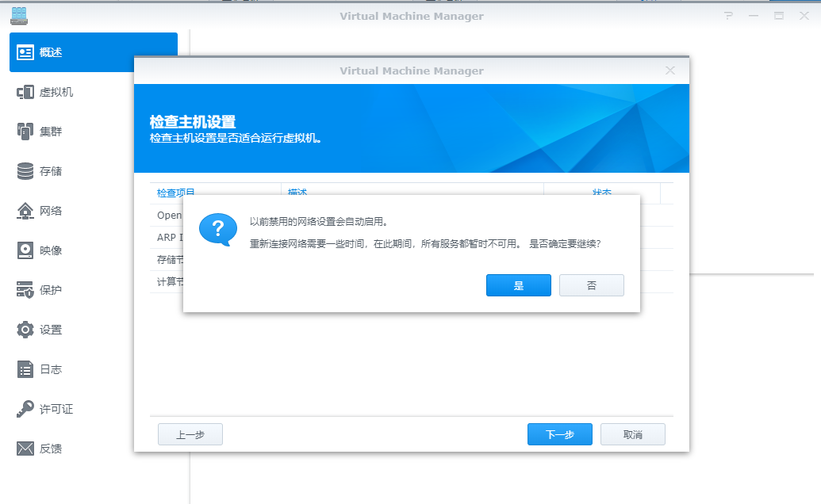This screenshot has width=821, height=504.
Task: Open the 设置 (Settings) sidebar entry
Action: pos(48,329)
